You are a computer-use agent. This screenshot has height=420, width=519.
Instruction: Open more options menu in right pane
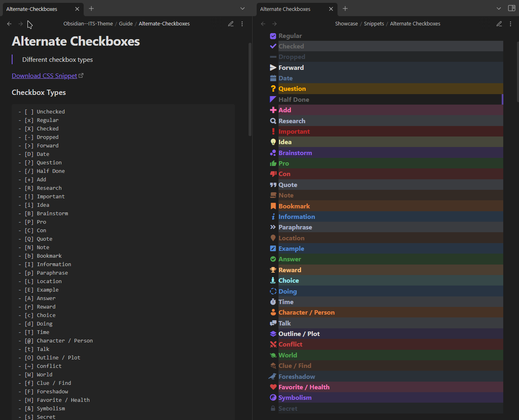point(511,24)
